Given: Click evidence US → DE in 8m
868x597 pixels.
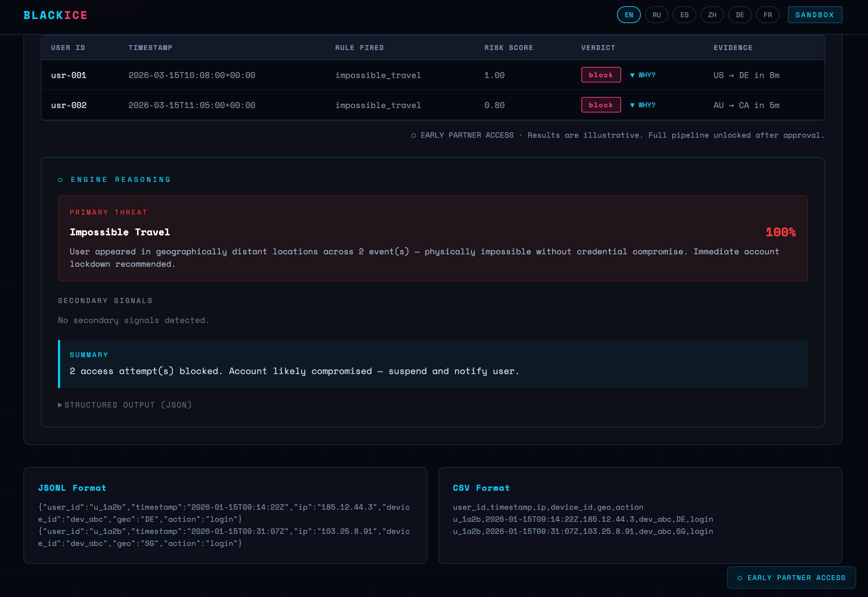Looking at the screenshot, I should coord(746,75).
